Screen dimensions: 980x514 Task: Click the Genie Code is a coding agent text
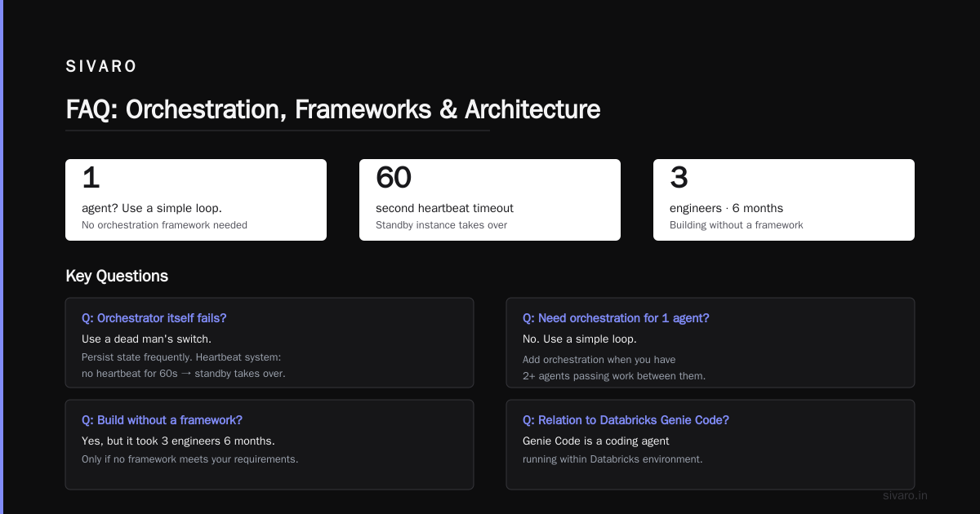coord(596,441)
